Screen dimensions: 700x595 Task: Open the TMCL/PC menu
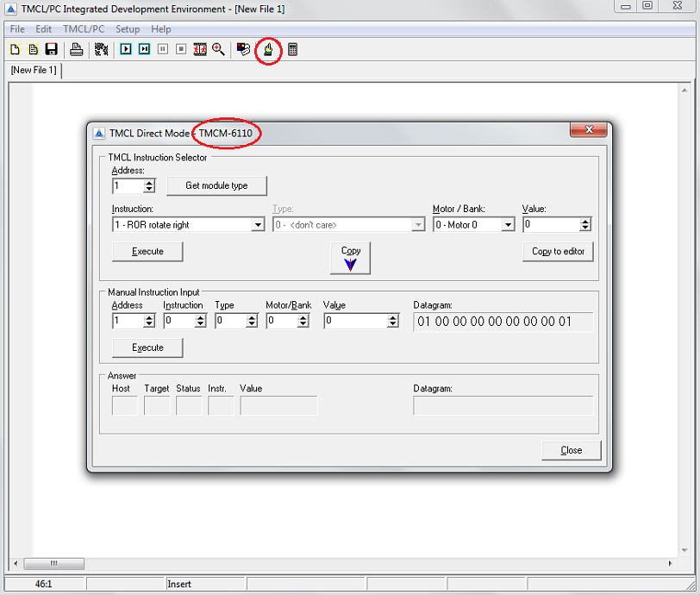pos(84,29)
